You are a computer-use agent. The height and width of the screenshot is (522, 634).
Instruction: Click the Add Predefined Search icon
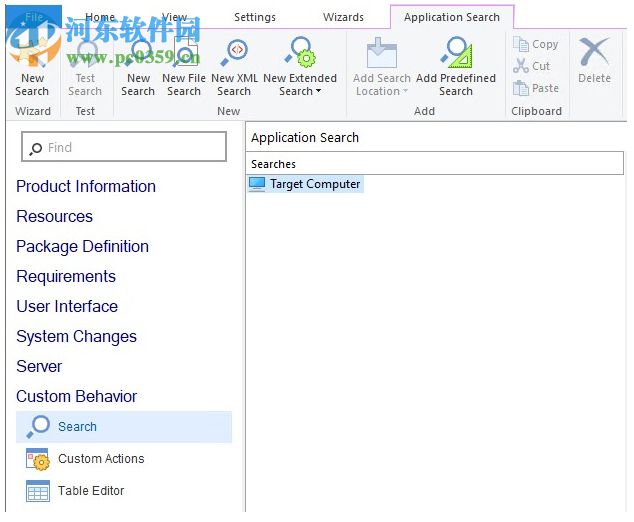[x=456, y=53]
